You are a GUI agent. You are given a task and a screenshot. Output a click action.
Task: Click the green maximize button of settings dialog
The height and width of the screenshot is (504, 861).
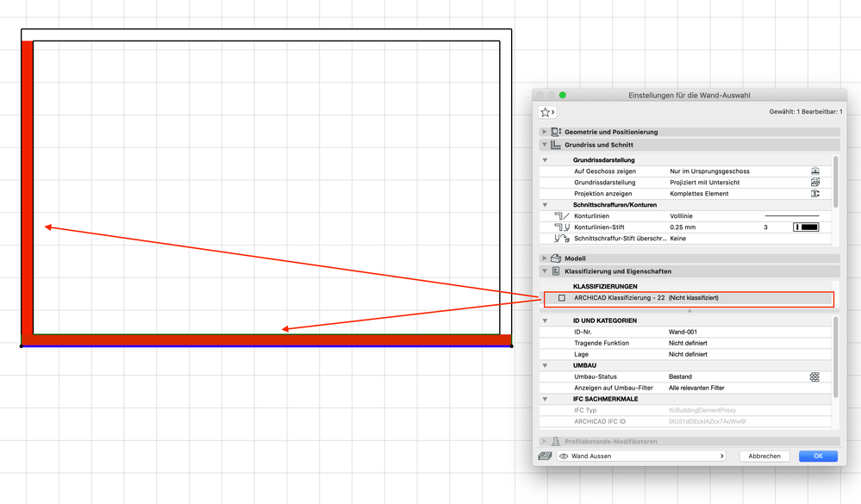[x=562, y=95]
